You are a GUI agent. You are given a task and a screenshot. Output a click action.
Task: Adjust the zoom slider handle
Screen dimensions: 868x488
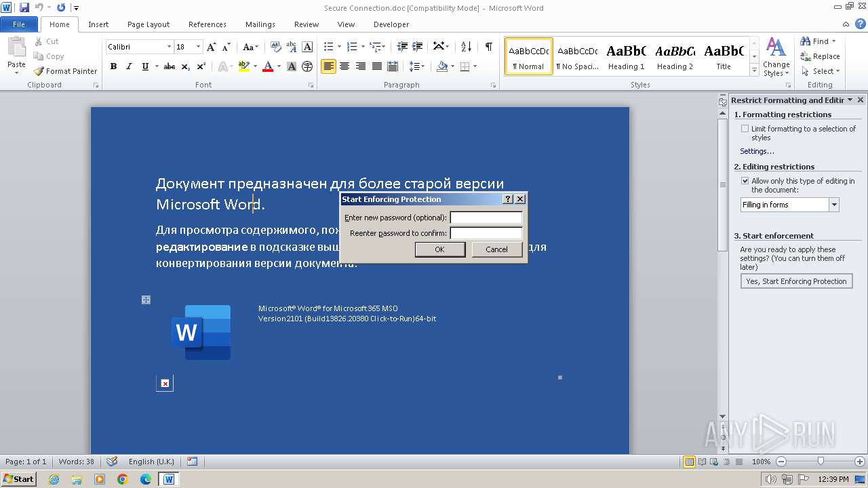click(821, 462)
